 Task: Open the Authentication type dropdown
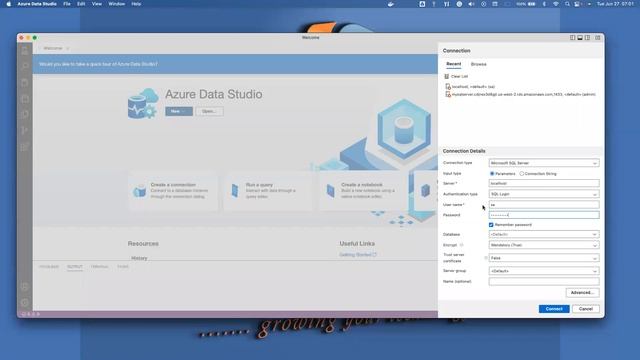[x=544, y=194]
